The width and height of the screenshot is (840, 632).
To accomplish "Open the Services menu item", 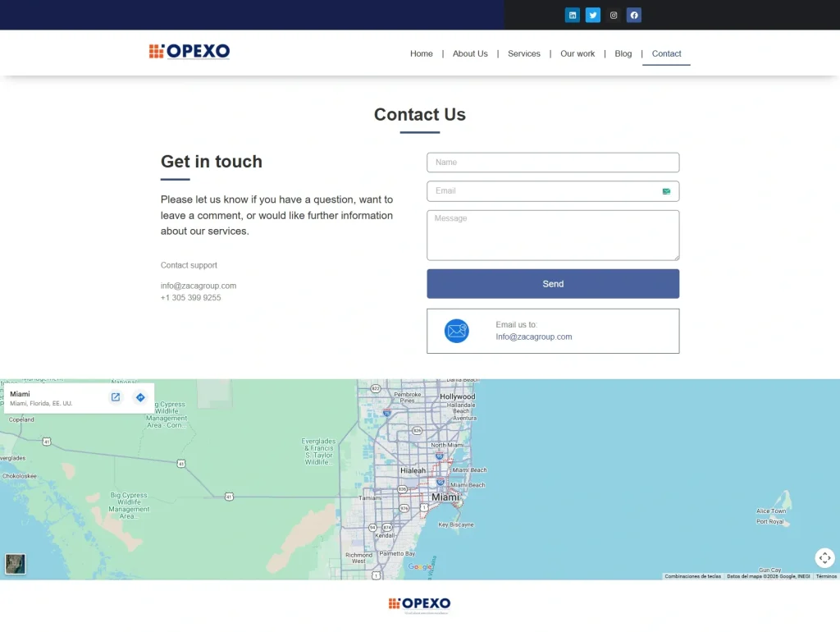I will click(524, 53).
